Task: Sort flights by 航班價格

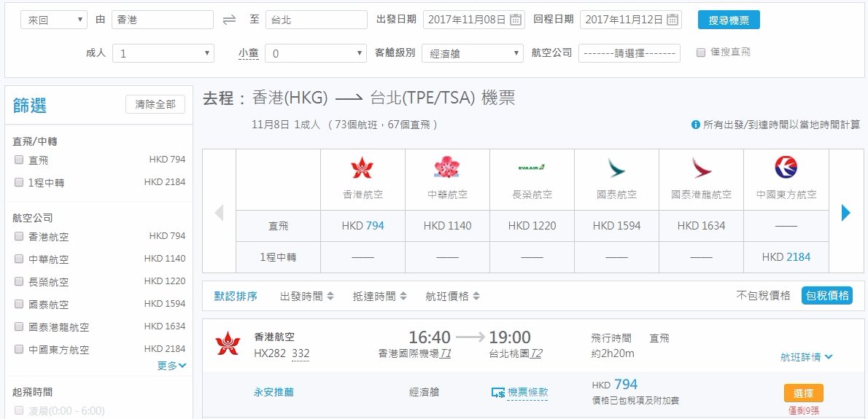Action: (452, 297)
